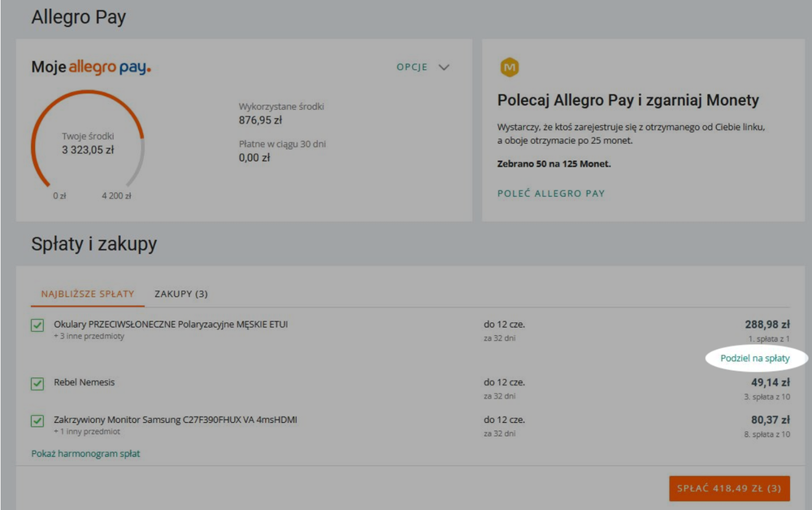Click the POLEĆ ALLEGRO PAY link
This screenshot has width=812, height=510.
[x=551, y=194]
